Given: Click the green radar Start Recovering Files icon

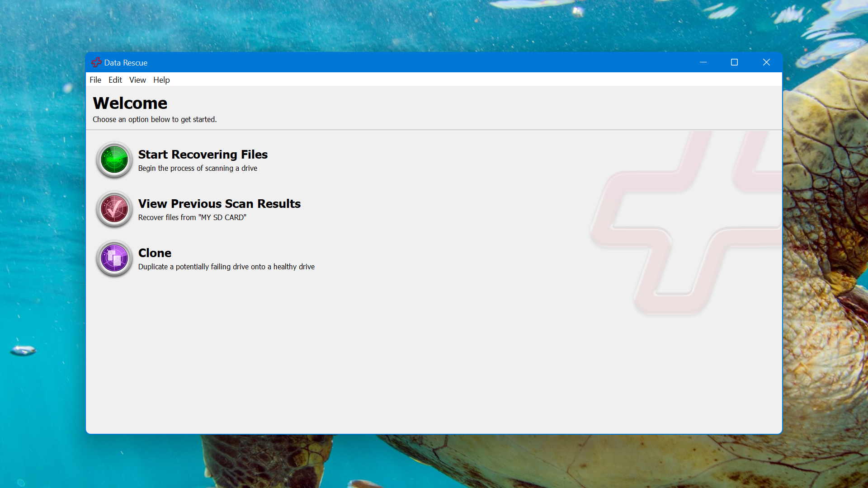Looking at the screenshot, I should 114,160.
